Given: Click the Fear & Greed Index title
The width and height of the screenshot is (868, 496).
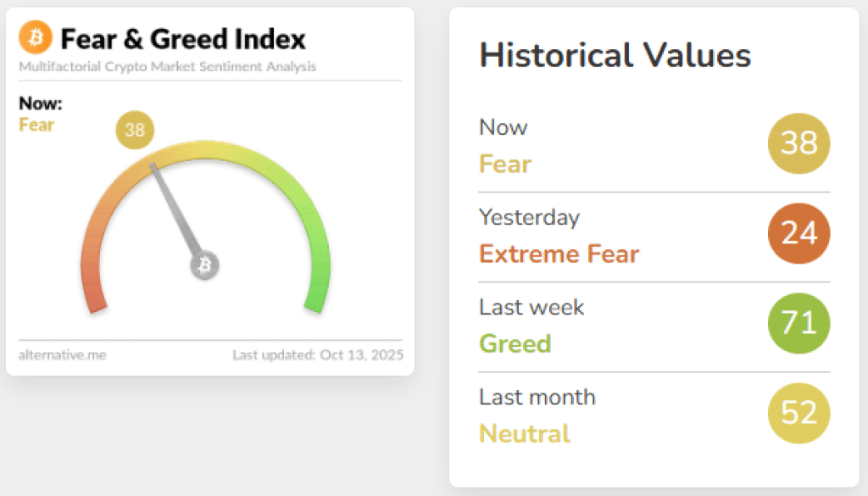Looking at the screenshot, I should (x=182, y=38).
